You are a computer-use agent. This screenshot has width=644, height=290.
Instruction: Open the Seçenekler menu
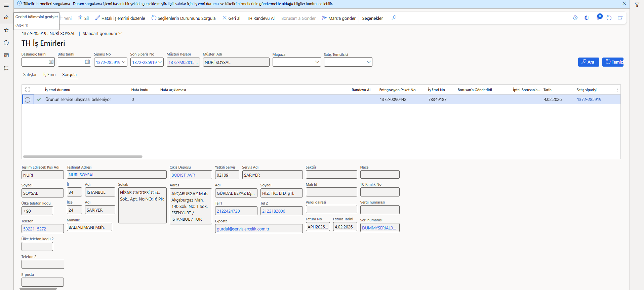(372, 18)
